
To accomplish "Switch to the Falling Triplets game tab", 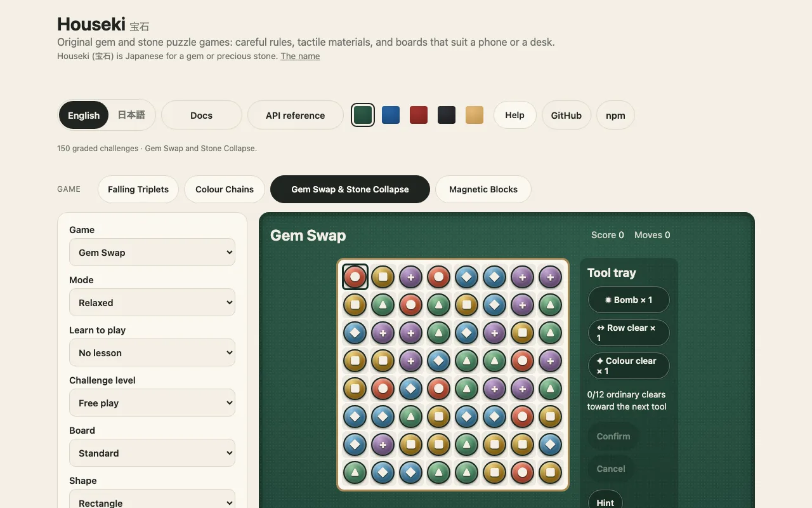I will (x=138, y=189).
